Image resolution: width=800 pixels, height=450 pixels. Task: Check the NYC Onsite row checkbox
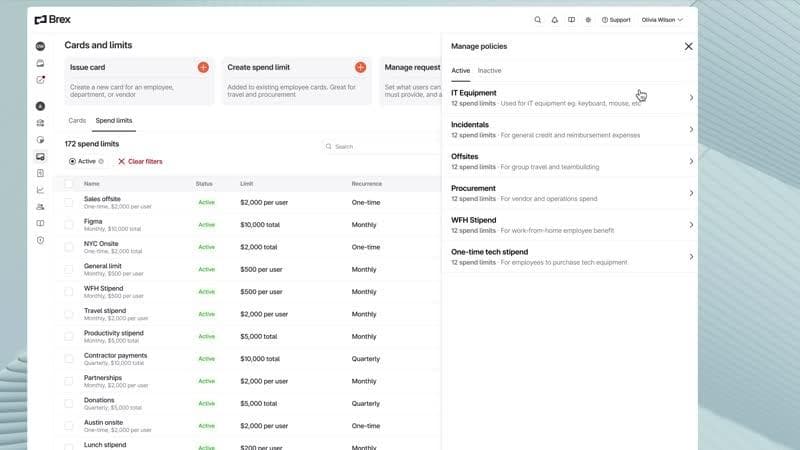68,247
